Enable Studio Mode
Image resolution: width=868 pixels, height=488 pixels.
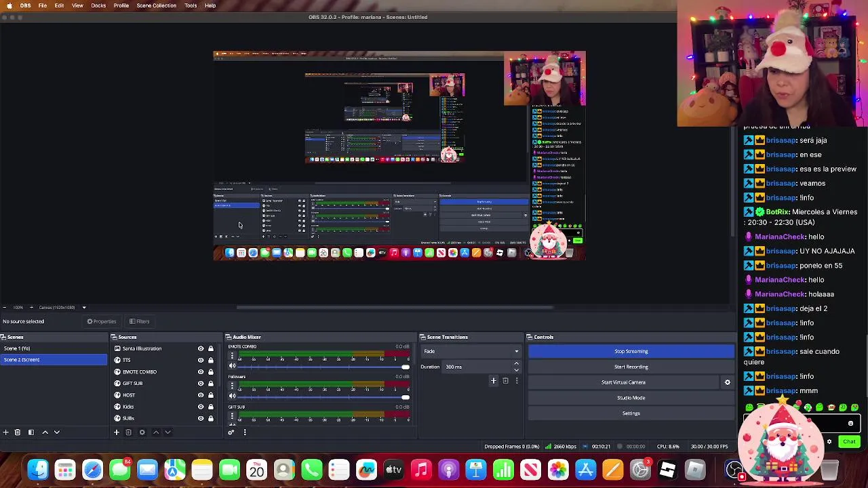pyautogui.click(x=631, y=398)
